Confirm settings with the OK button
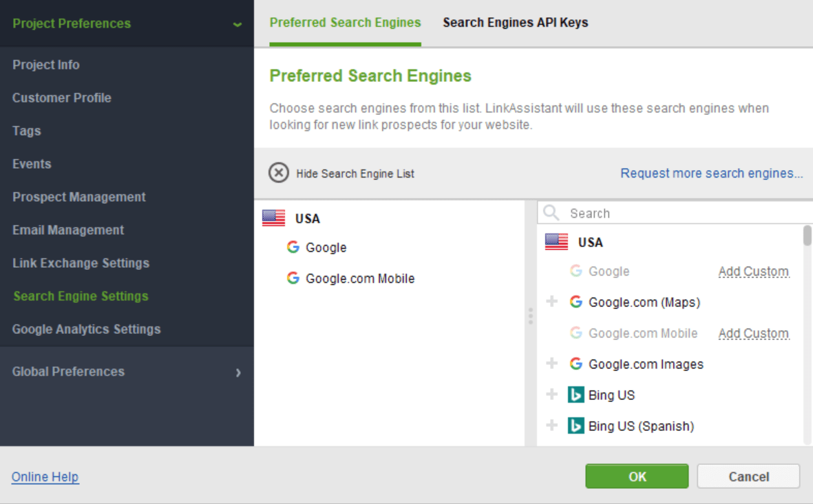The width and height of the screenshot is (813, 504). tap(636, 476)
